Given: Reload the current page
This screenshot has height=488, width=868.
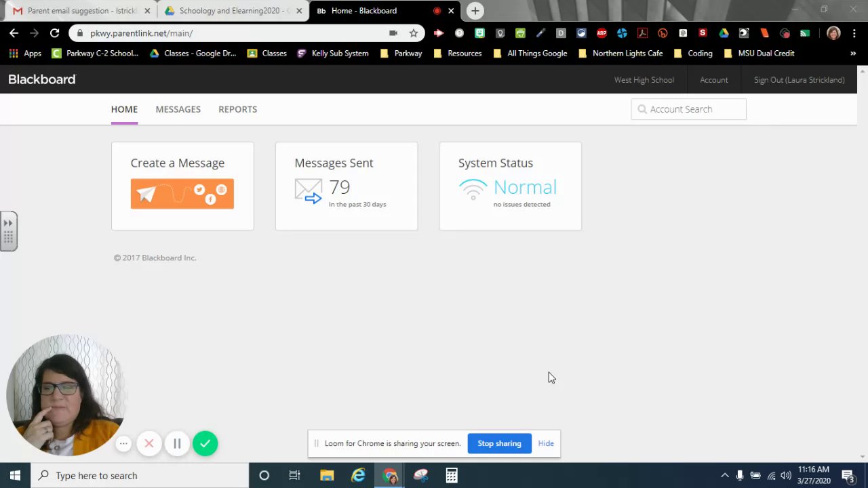Looking at the screenshot, I should (54, 33).
